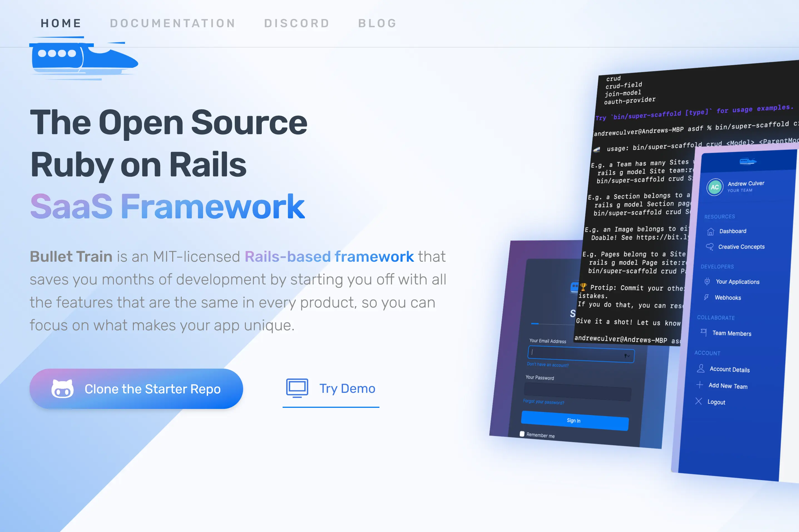Open the Documentation nav item

tap(172, 23)
